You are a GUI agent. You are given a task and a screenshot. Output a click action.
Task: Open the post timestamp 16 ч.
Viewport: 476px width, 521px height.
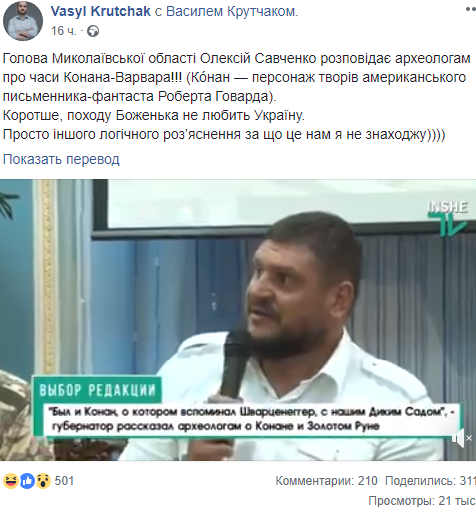click(x=64, y=31)
